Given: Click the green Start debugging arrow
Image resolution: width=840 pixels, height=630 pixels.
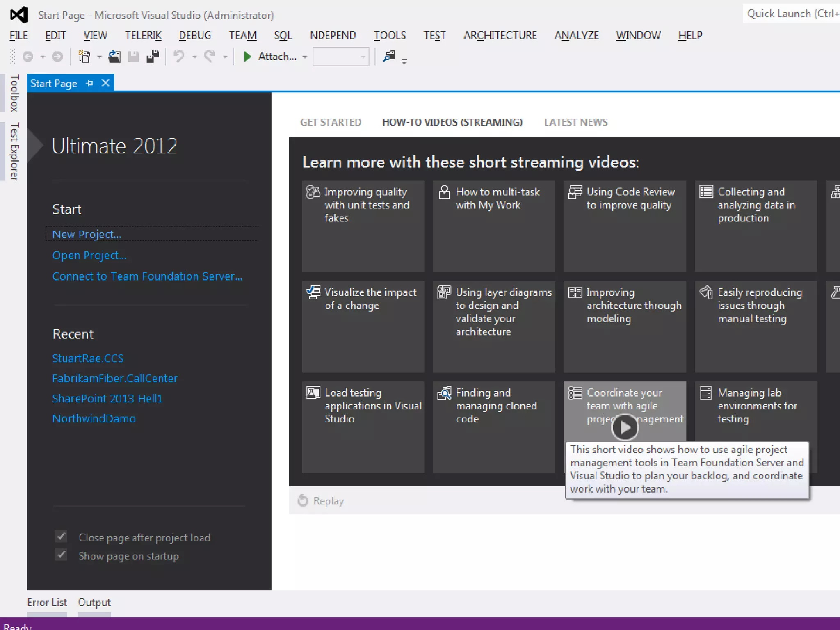Looking at the screenshot, I should (247, 57).
